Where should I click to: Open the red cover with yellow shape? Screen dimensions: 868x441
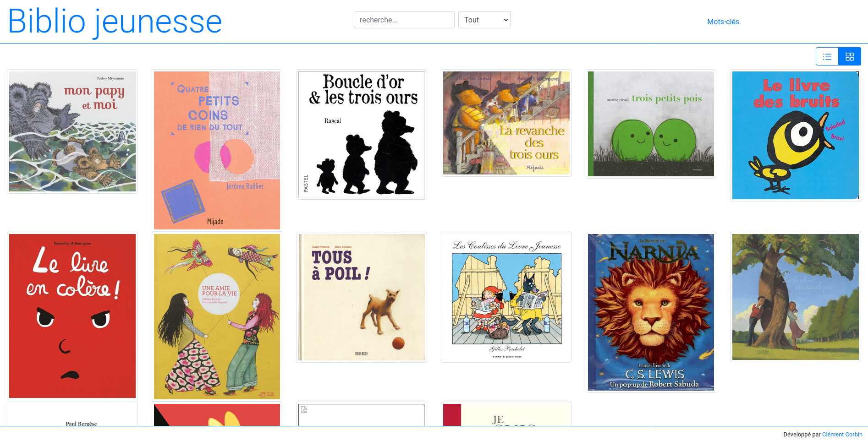(x=217, y=415)
